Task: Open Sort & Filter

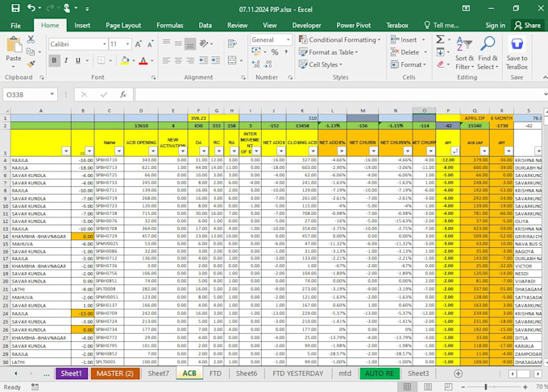Action: coord(464,53)
